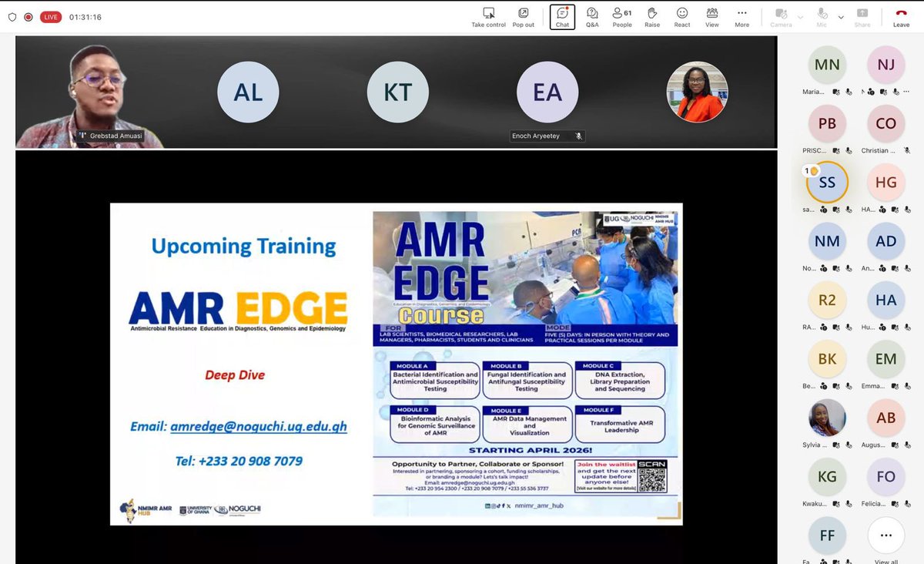Click the FF participant avatar

pos(827,535)
